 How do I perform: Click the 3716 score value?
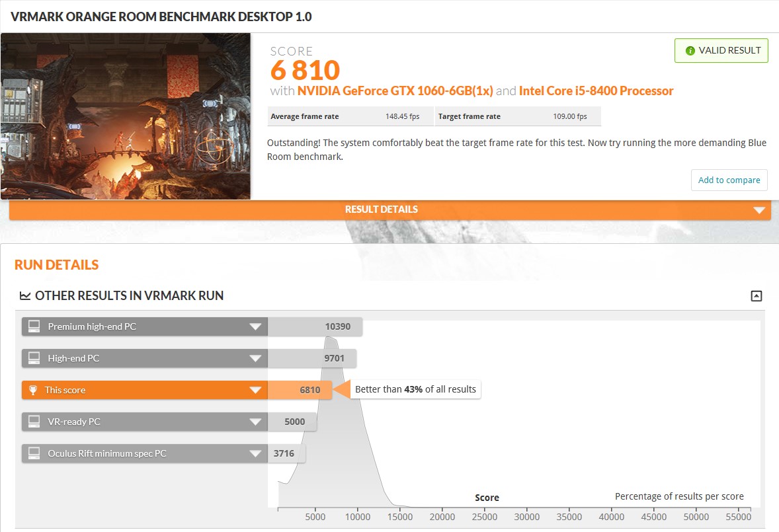pyautogui.click(x=284, y=453)
